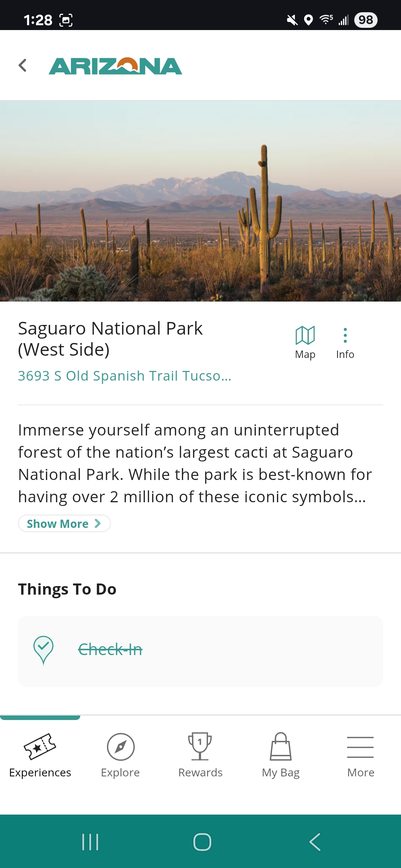401x868 pixels.
Task: Tap the saguaro cactus photo
Action: pyautogui.click(x=200, y=201)
